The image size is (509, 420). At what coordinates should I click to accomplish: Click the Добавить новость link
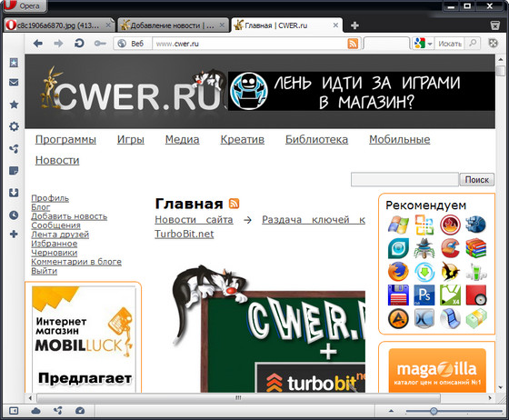pyautogui.click(x=69, y=216)
